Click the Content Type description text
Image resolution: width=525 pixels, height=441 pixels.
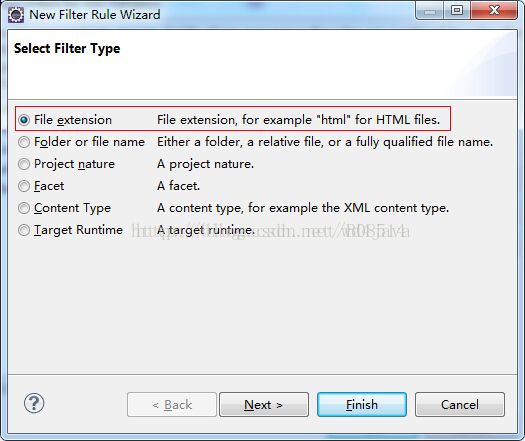pyautogui.click(x=303, y=208)
